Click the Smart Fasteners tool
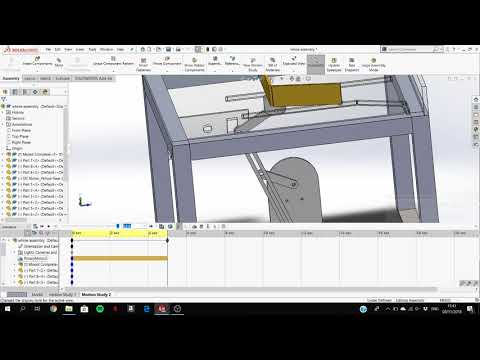 point(143,64)
